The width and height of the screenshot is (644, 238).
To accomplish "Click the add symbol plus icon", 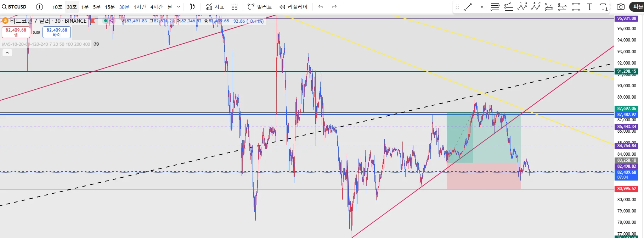I will click(x=39, y=7).
